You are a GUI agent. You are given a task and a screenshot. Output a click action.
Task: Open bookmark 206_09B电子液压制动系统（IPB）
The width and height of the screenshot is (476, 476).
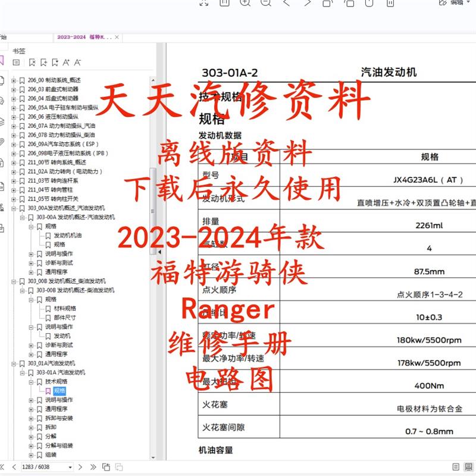pos(68,154)
